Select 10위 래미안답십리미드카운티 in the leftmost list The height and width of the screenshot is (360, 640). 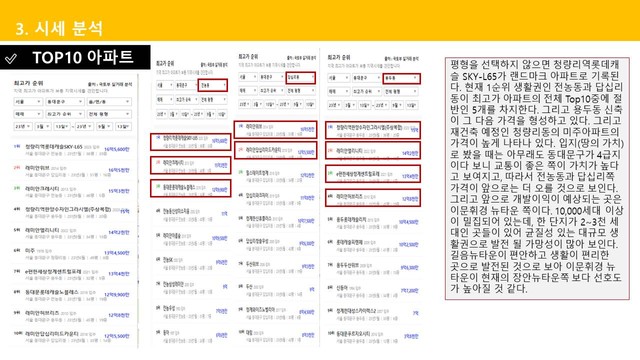coord(72,336)
